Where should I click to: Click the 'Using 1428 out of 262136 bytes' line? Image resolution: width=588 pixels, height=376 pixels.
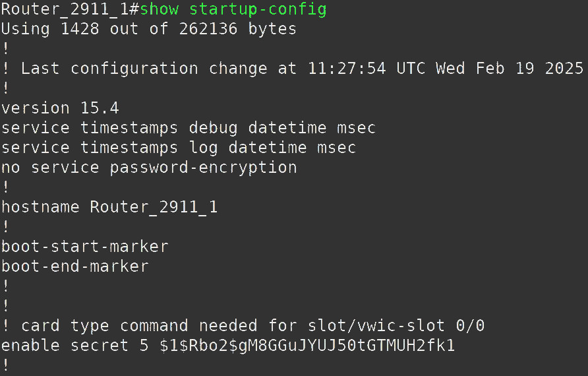pyautogui.click(x=149, y=29)
